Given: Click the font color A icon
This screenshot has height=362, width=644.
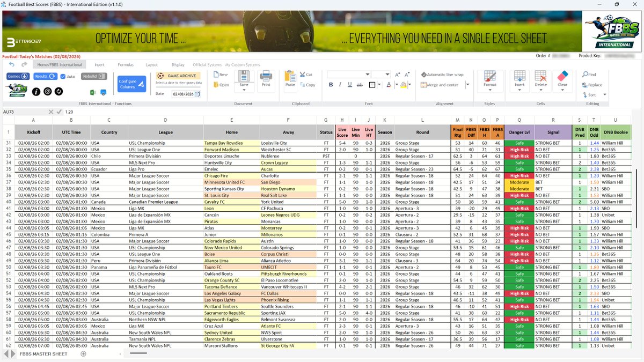Looking at the screenshot, I should coord(388,85).
